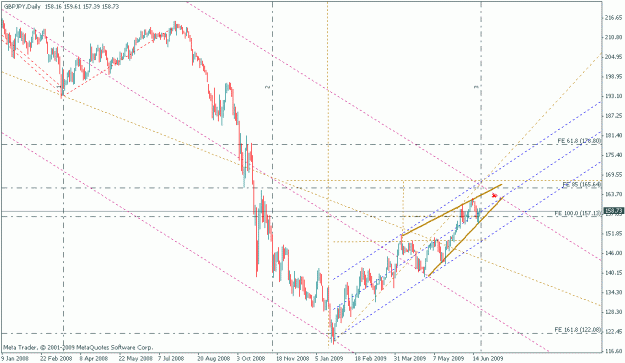
Task: Click the 7 May 2009 date label
Action: coord(448,358)
